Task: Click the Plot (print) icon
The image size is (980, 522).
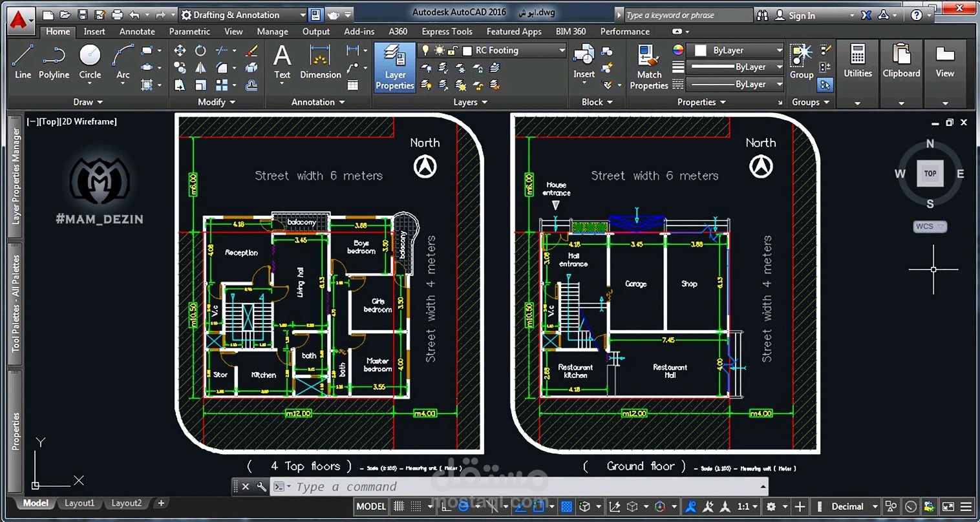Action: click(x=117, y=15)
